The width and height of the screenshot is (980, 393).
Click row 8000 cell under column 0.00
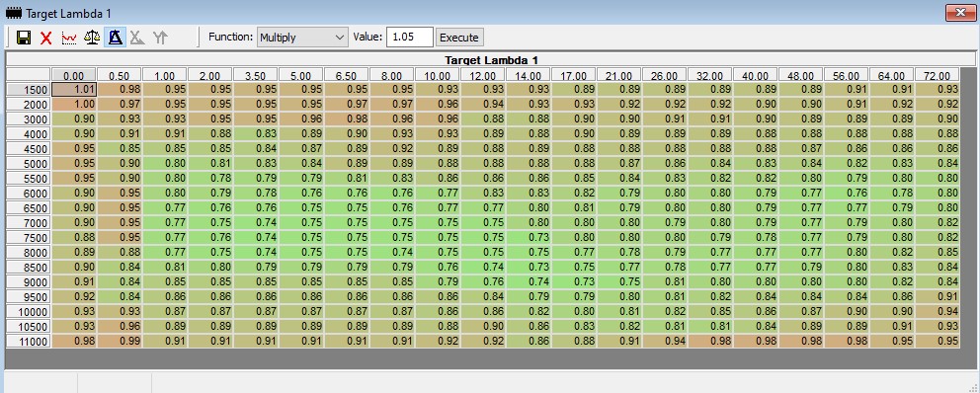pos(74,253)
